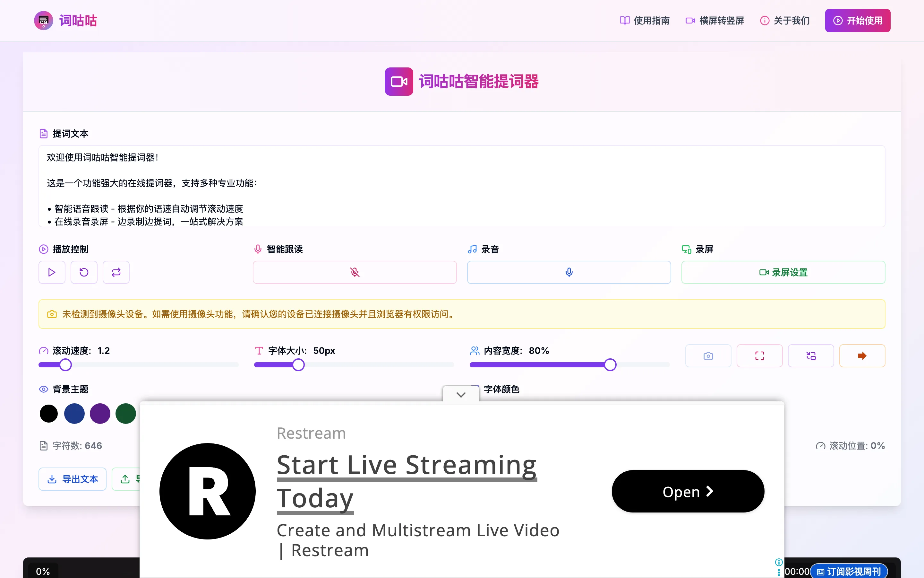Click the 词咕咕智能提词器 header camera icon

pos(399,82)
